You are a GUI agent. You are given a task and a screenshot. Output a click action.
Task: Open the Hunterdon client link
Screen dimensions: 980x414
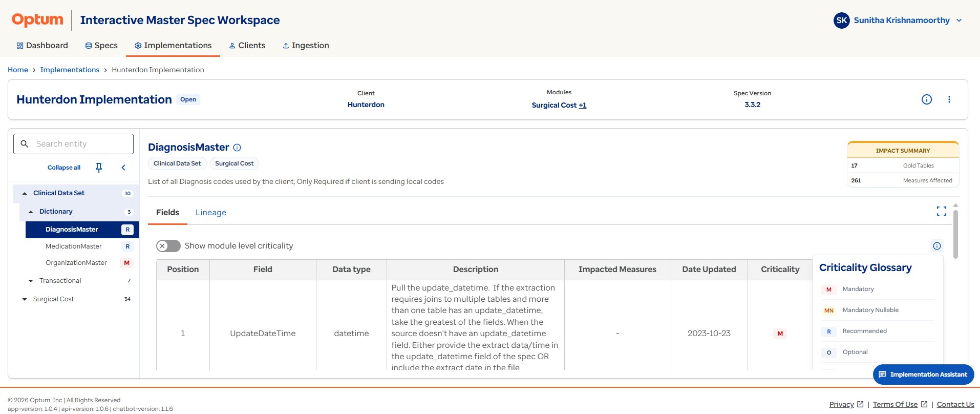click(x=366, y=105)
